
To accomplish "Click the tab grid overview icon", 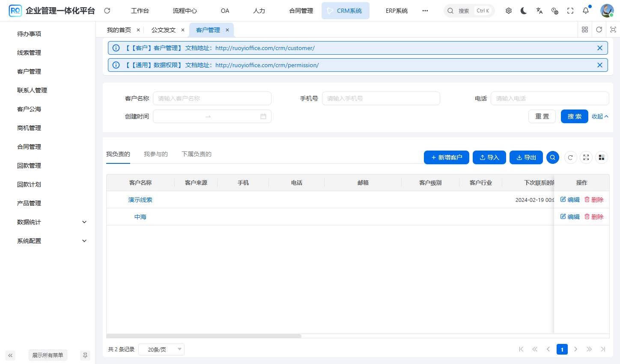I will pos(585,30).
